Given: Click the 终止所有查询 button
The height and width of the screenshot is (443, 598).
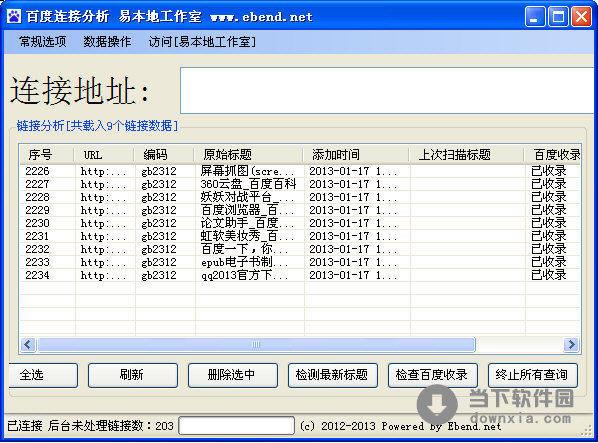Looking at the screenshot, I should click(532, 375).
